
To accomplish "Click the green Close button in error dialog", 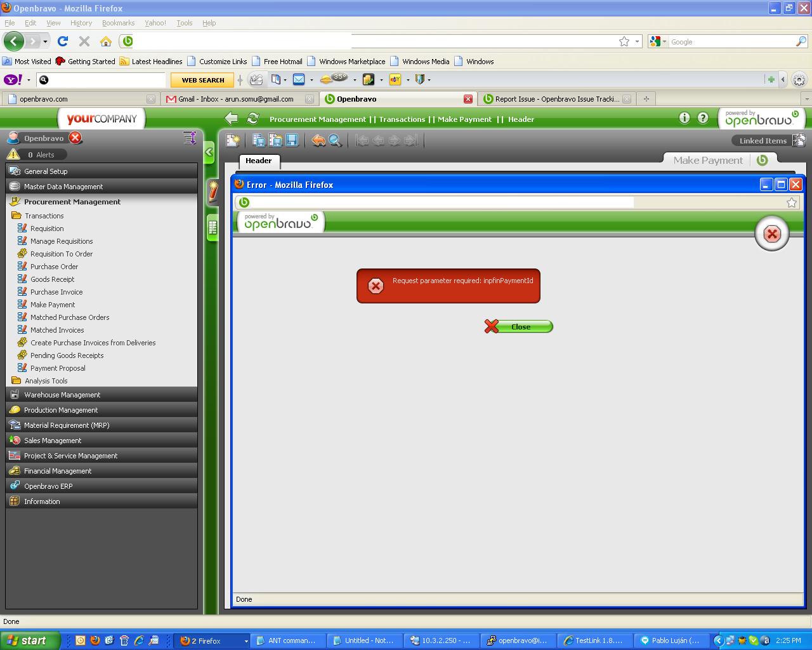I will point(519,327).
